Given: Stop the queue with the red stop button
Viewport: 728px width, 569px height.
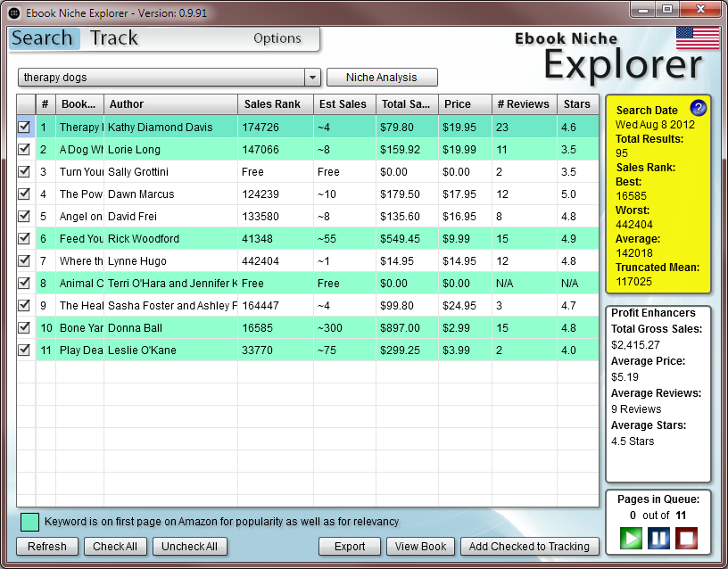Looking at the screenshot, I should pos(686,538).
